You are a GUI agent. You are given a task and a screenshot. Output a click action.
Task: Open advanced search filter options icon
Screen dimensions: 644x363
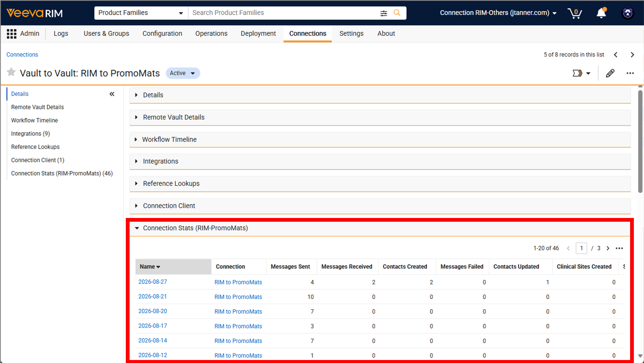coord(383,13)
